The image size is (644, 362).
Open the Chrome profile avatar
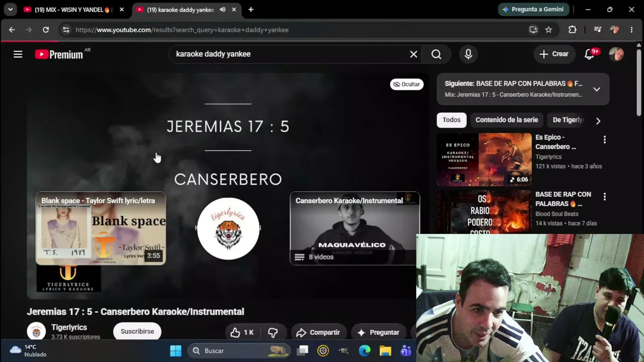click(x=614, y=30)
